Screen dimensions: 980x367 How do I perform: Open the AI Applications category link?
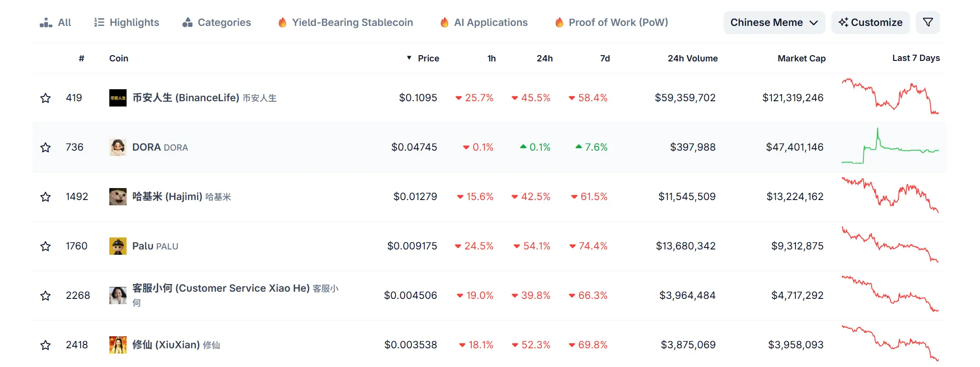[x=484, y=23]
